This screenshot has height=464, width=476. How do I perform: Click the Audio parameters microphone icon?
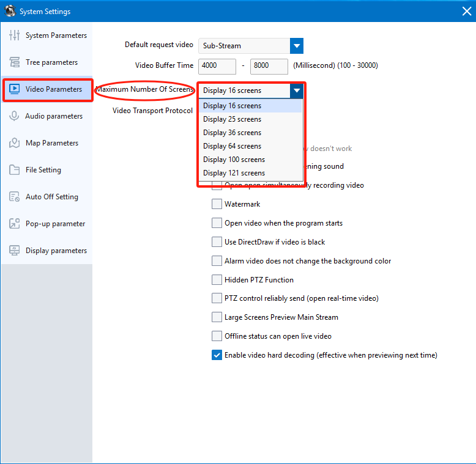14,116
